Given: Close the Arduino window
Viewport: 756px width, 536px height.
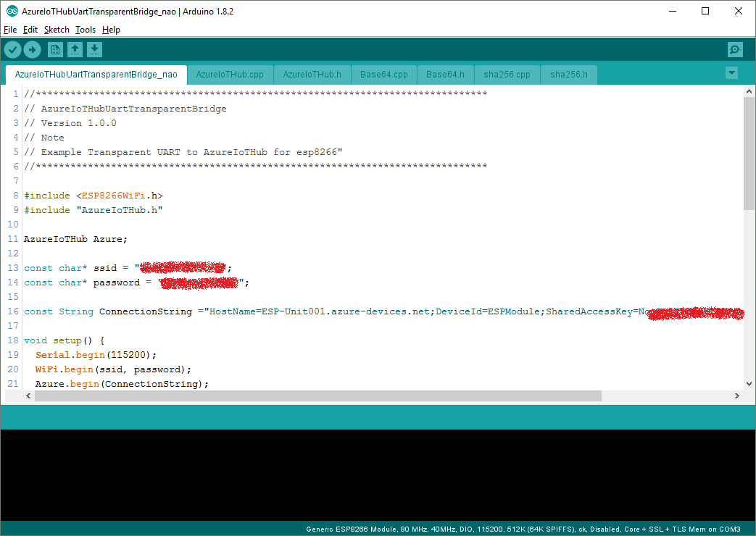Looking at the screenshot, I should (x=738, y=11).
